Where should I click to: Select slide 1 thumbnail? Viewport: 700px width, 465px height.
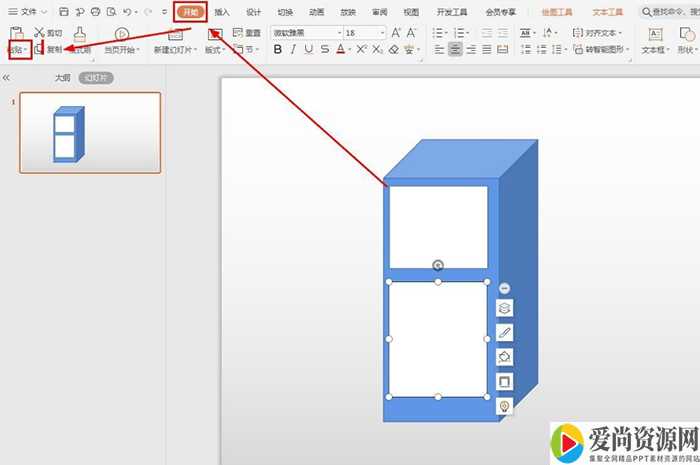(90, 133)
